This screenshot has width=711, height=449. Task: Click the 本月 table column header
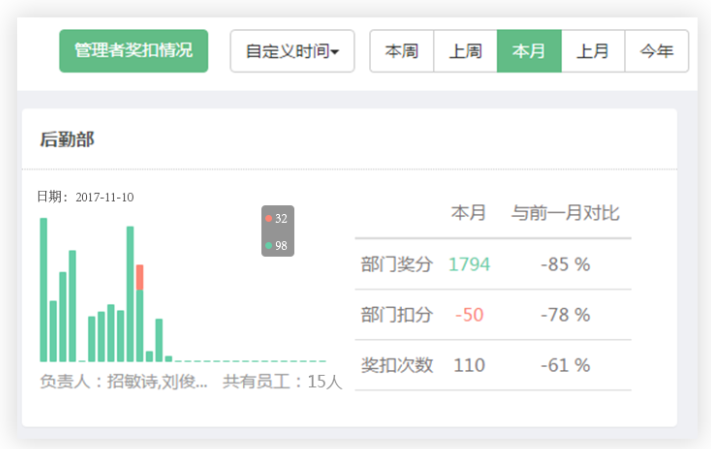point(469,213)
